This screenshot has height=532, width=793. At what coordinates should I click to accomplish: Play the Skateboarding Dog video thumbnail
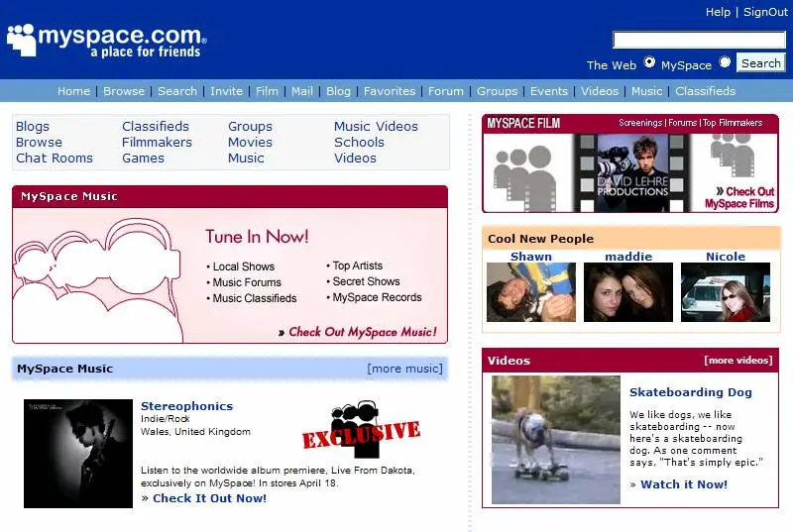click(556, 440)
